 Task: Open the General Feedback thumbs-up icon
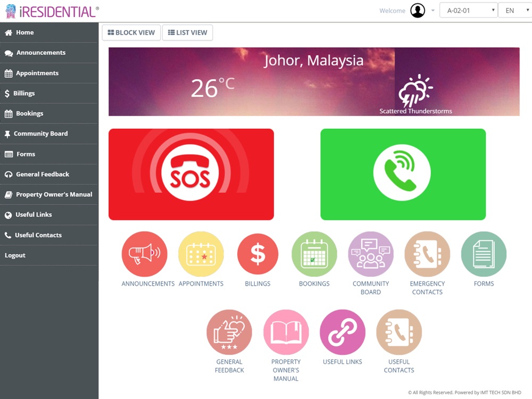coord(229,332)
